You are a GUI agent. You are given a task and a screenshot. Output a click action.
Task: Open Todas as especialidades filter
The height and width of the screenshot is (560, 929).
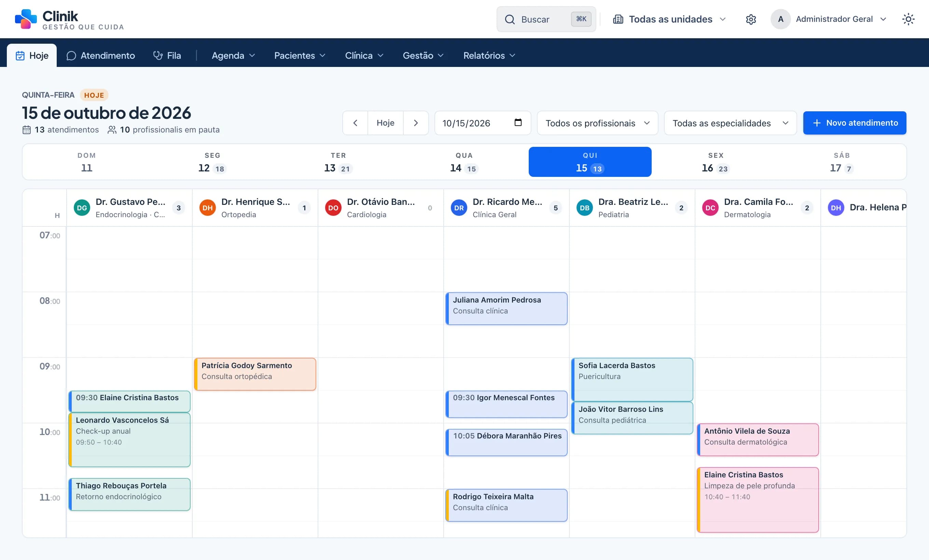730,123
